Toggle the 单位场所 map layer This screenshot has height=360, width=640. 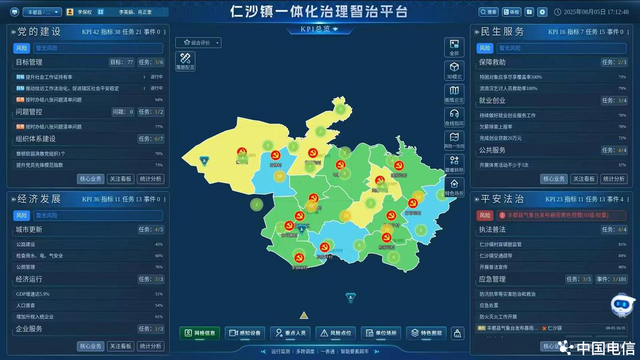[381, 333]
